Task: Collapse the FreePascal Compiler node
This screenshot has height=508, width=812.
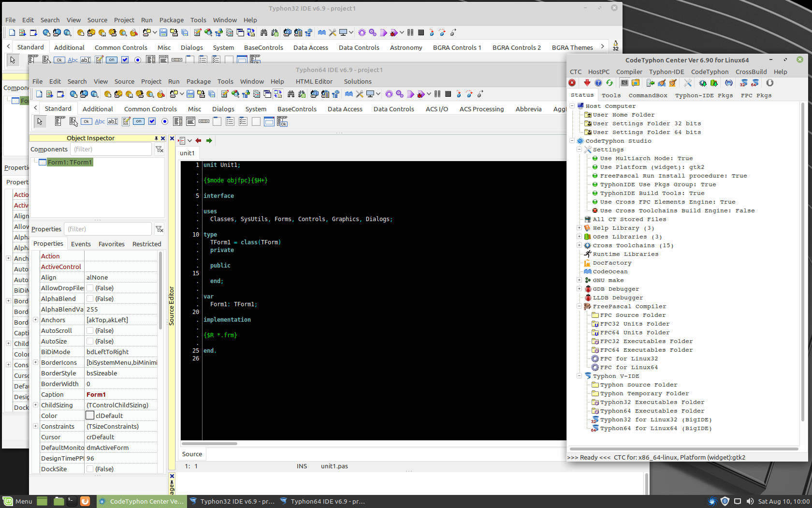Action: (579, 306)
